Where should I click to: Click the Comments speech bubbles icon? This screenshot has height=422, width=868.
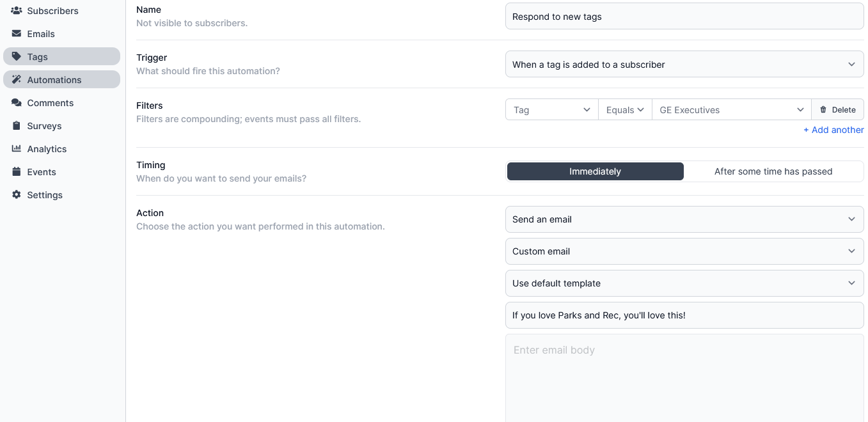click(17, 103)
